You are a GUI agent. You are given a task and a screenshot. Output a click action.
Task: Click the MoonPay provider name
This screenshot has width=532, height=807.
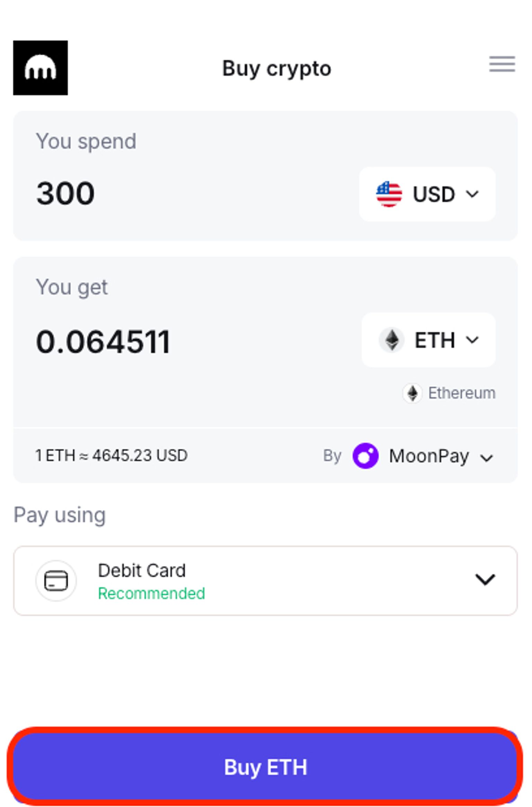tap(429, 455)
